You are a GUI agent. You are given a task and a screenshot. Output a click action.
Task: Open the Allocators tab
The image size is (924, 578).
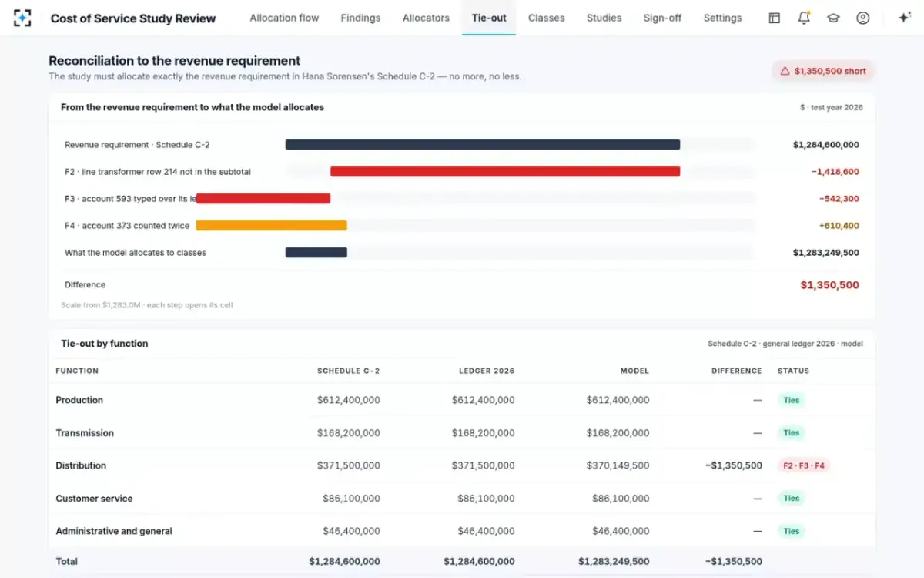pos(426,18)
